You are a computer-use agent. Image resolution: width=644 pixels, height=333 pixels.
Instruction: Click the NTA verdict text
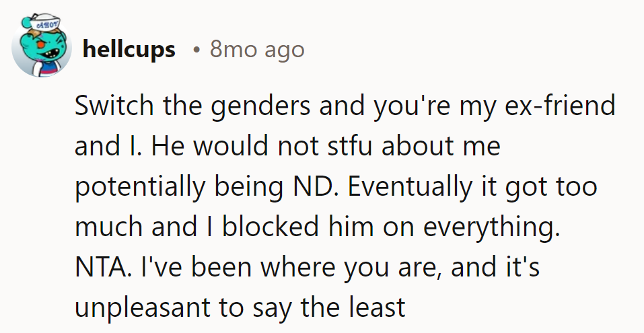(x=96, y=268)
